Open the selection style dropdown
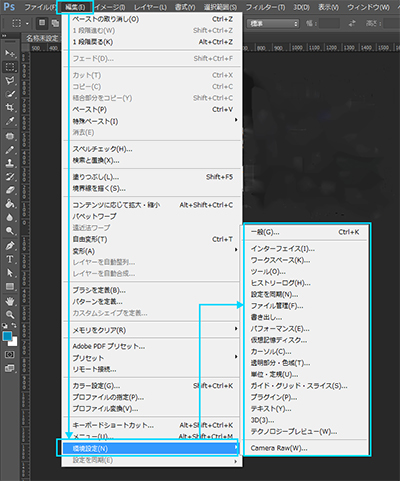This screenshot has height=481, width=400. point(273,23)
